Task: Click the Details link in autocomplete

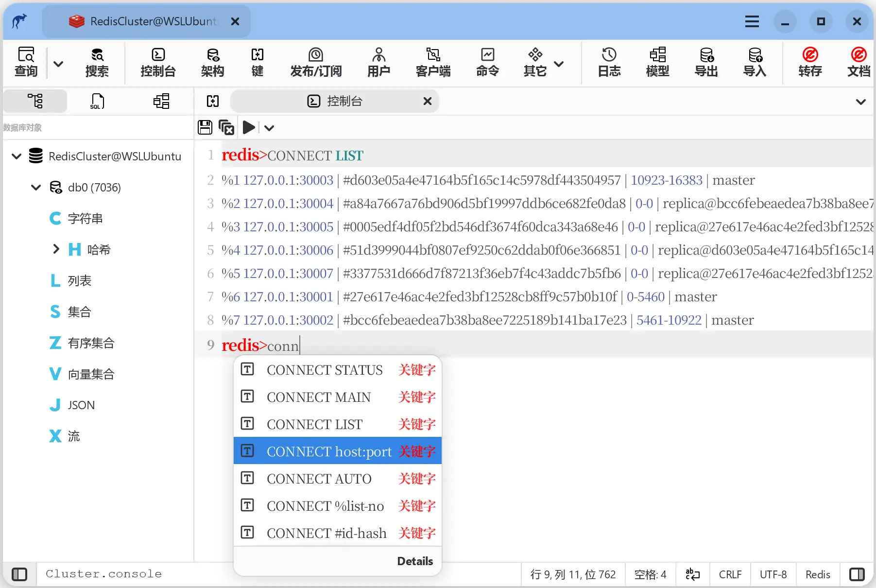Action: [x=415, y=561]
